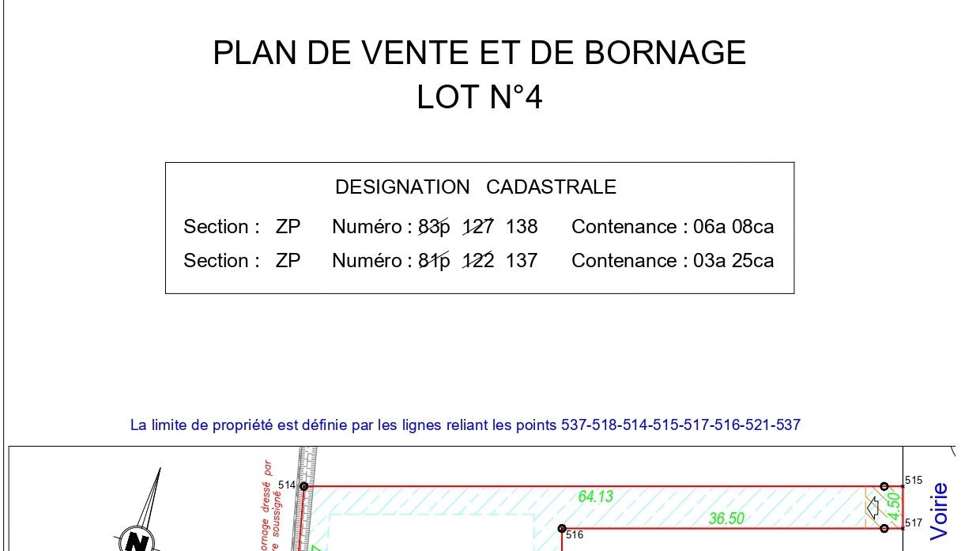The image size is (980, 551).
Task: Select the struck-through number 83p
Action: pyautogui.click(x=434, y=228)
